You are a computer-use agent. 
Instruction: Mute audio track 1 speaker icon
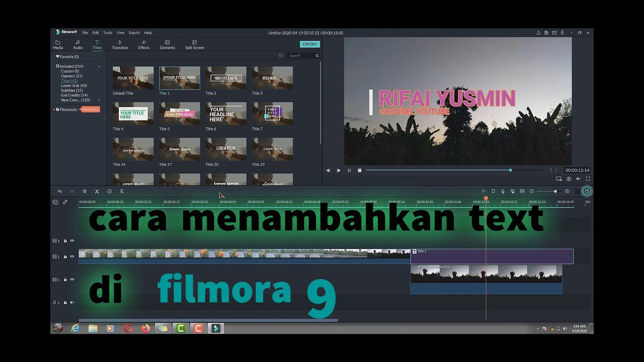click(72, 303)
